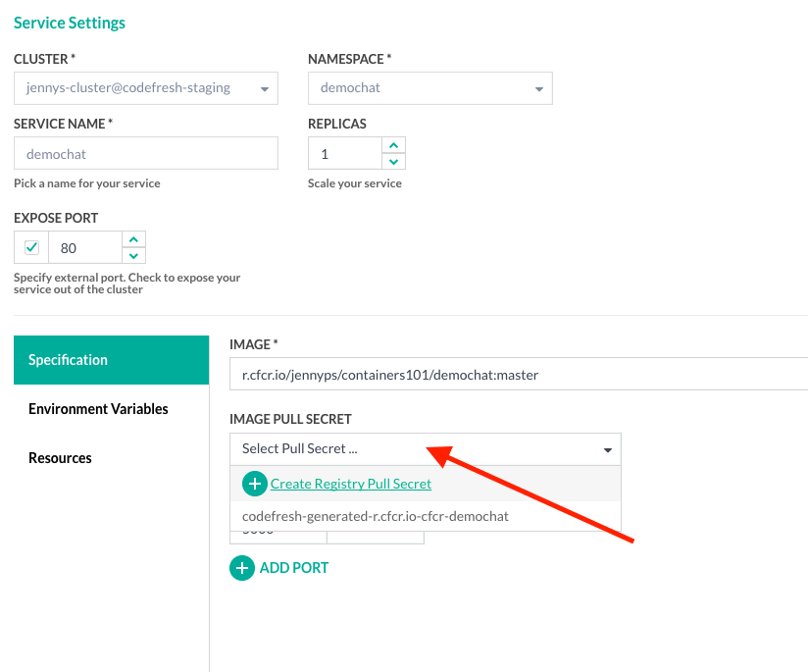808x672 pixels.
Task: Click the plus icon beside Create Registry Pull Secret
Action: coord(255,484)
